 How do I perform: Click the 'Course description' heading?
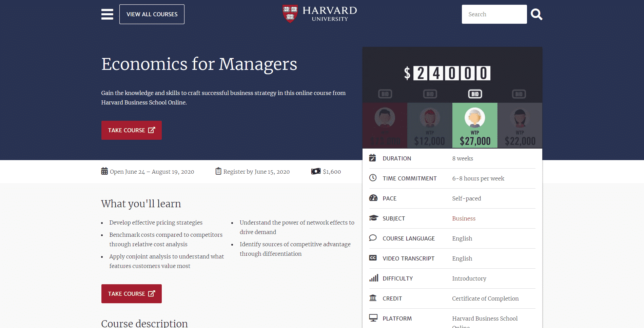144,323
